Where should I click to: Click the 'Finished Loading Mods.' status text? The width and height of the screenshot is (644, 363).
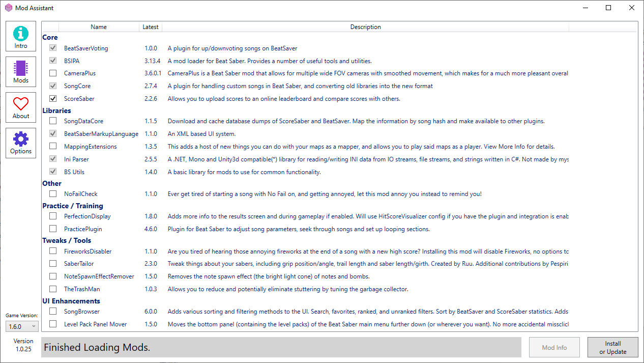click(x=97, y=348)
